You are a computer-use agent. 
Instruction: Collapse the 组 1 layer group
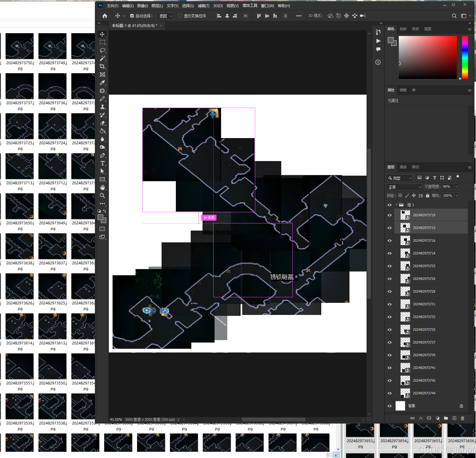tap(396, 205)
